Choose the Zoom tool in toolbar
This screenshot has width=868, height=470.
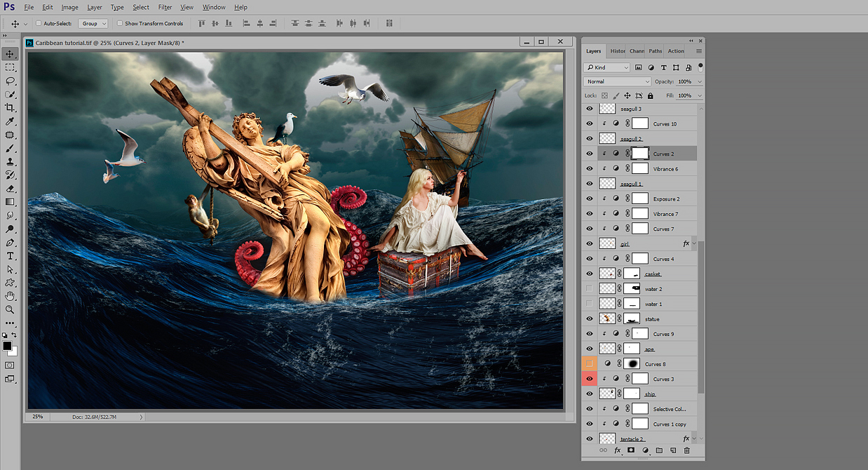tap(10, 309)
